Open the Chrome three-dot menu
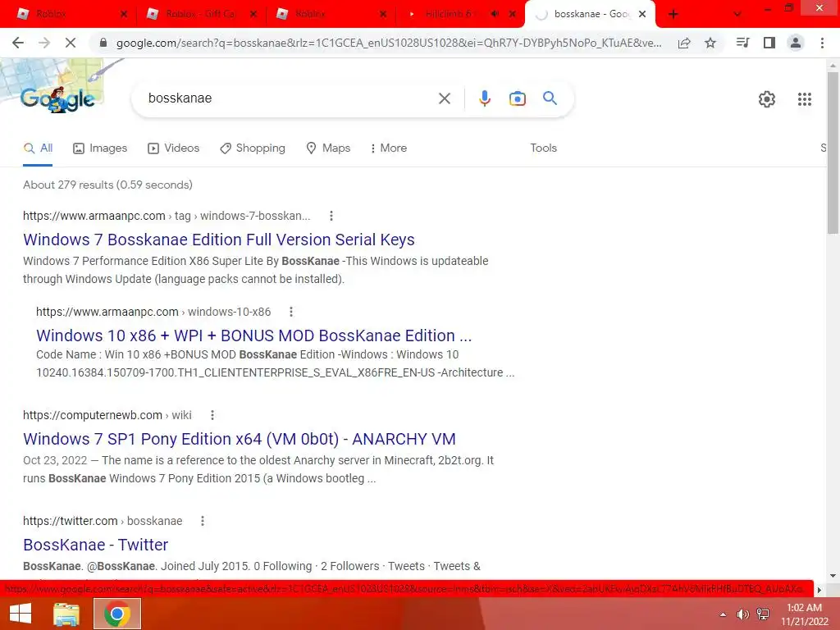 pos(822,43)
